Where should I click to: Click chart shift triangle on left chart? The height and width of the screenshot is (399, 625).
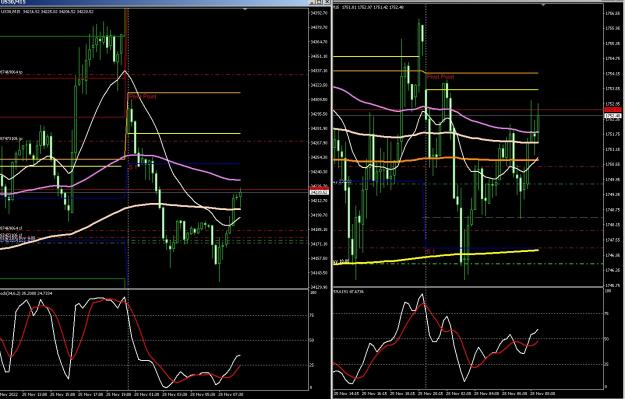(x=245, y=9)
